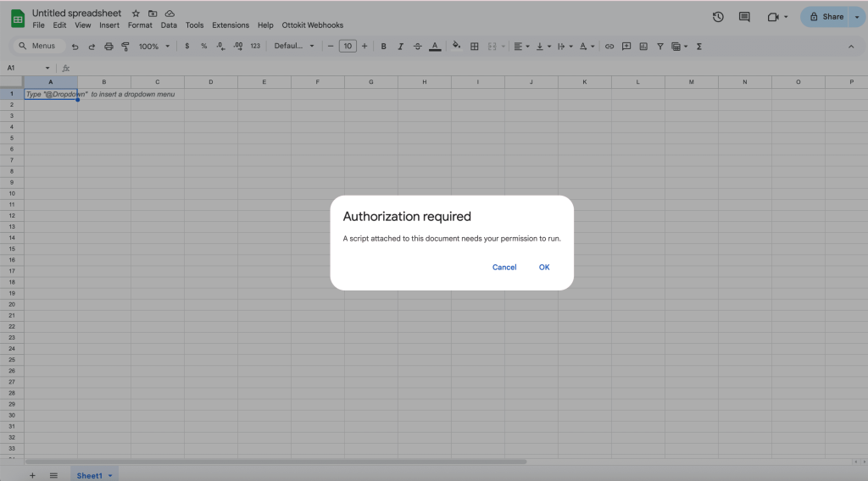
Task: Expand the Share options arrow
Action: [856, 17]
